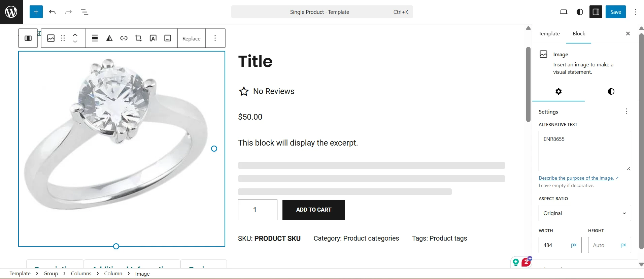Select the product Title heading
Viewport: 644px width, 279px height.
(x=256, y=61)
